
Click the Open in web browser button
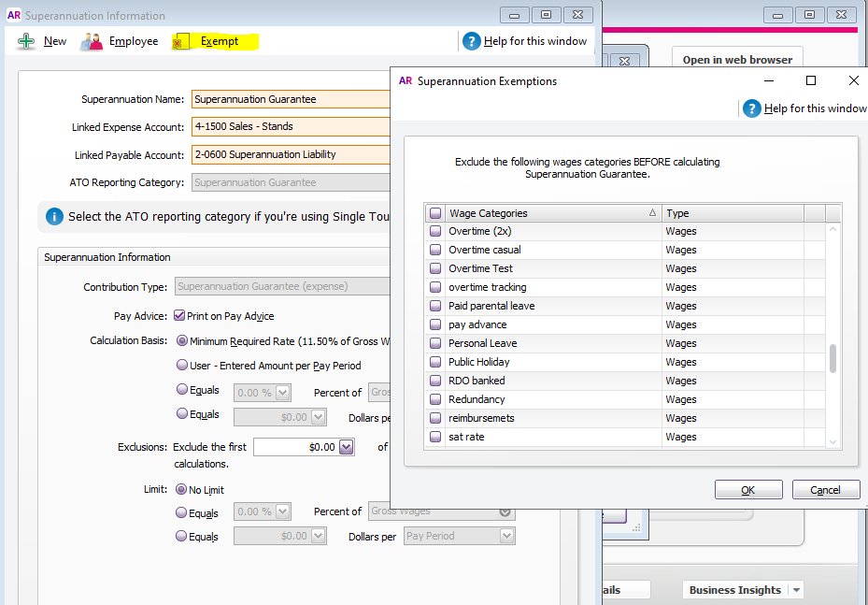pyautogui.click(x=737, y=60)
